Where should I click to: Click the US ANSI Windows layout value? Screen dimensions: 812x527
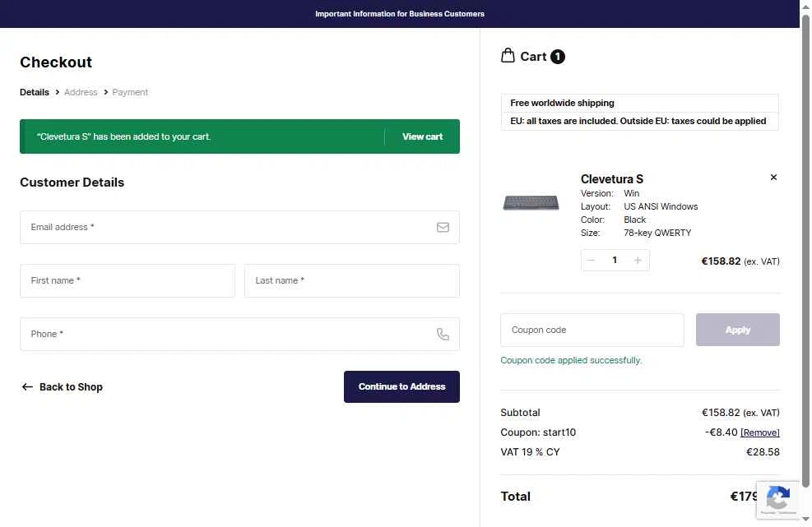tap(661, 206)
